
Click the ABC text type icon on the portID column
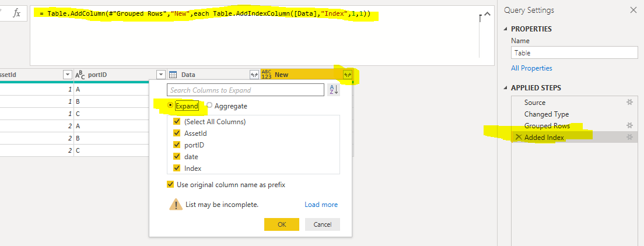click(80, 75)
